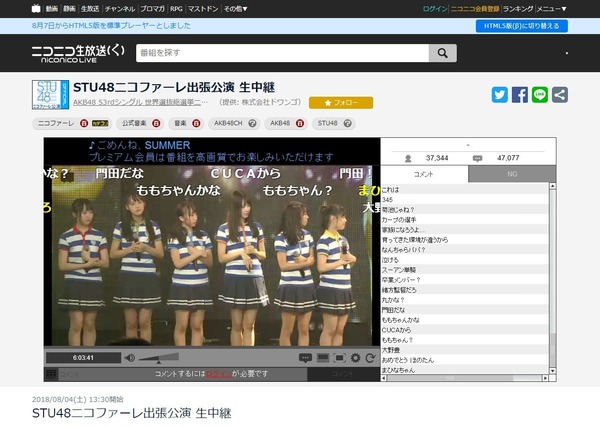Expand the メニュー dropdown
600x426 pixels.
coord(551,8)
